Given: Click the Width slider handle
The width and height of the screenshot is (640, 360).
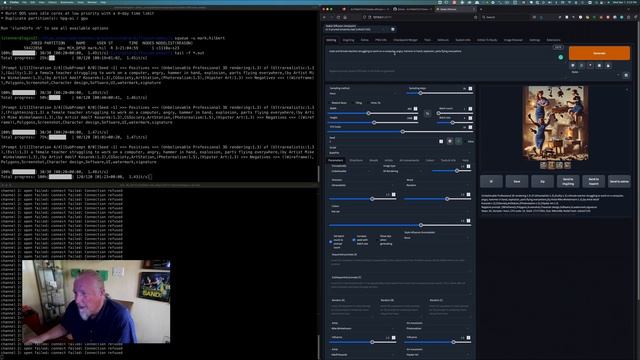Looking at the screenshot, I should 369,113.
